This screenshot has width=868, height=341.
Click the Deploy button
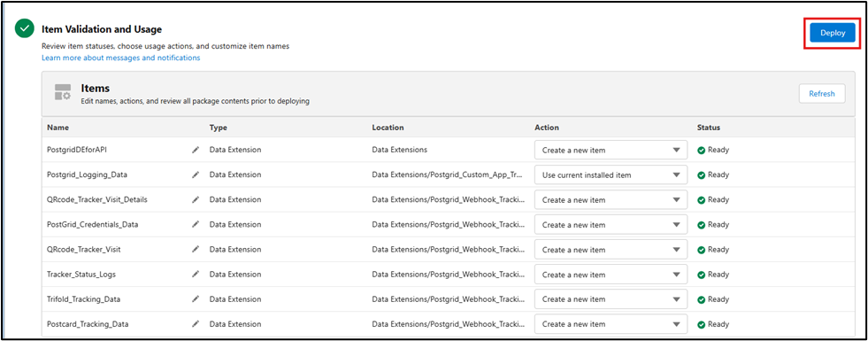point(833,33)
